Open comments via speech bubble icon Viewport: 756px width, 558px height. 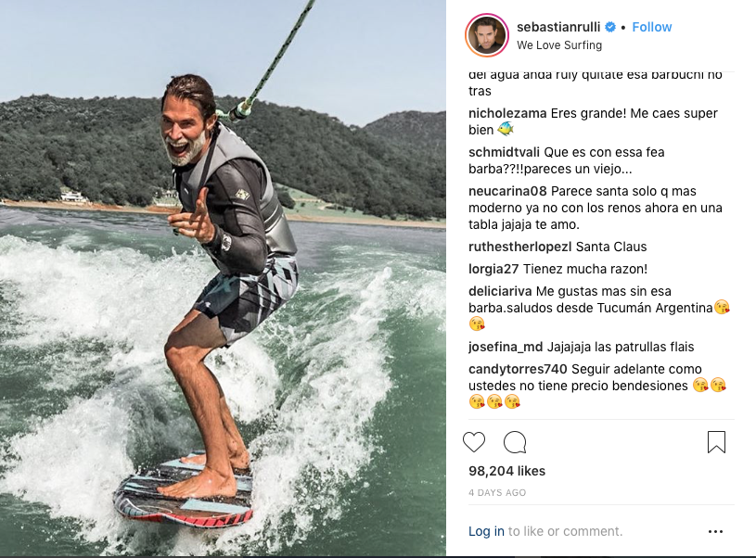point(515,442)
